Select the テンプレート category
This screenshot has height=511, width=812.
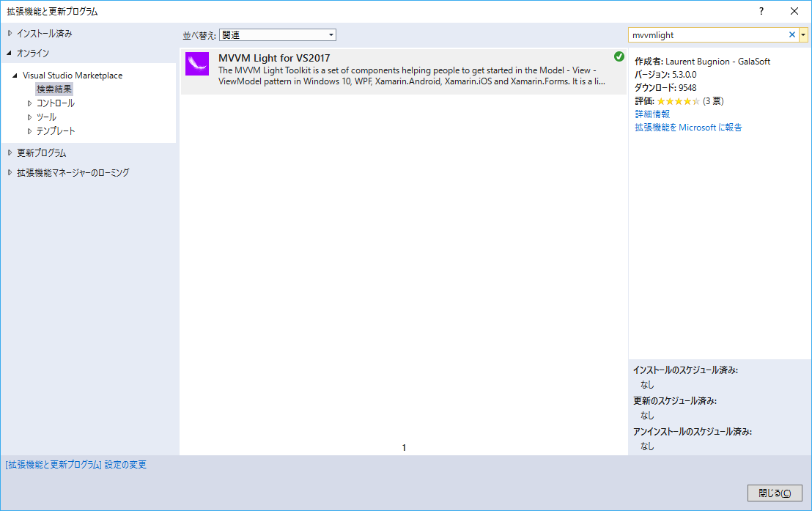56,131
